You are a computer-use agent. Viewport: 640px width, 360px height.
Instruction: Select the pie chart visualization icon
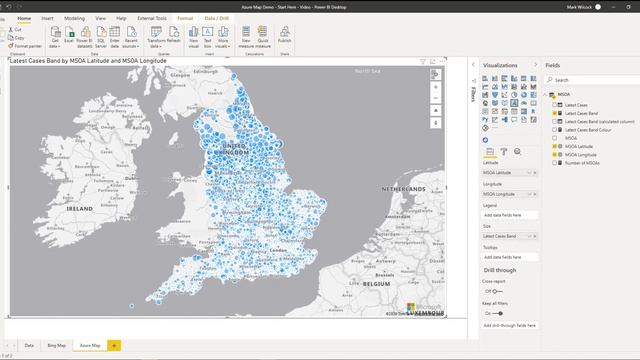pos(514,95)
